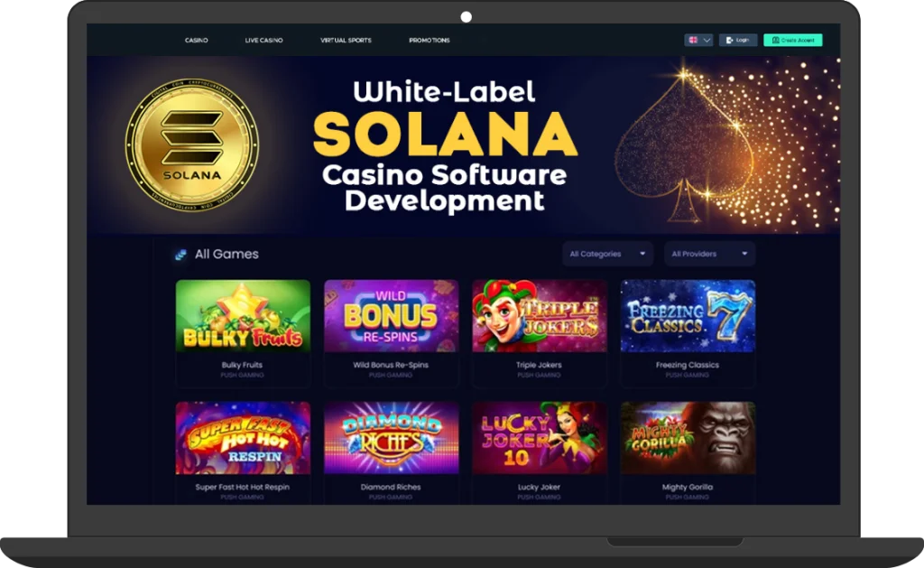Click the Create Account button icon
924x568 pixels.
pyautogui.click(x=775, y=40)
